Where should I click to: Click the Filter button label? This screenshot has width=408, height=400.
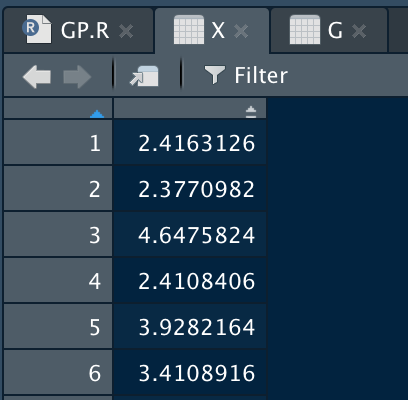(261, 75)
